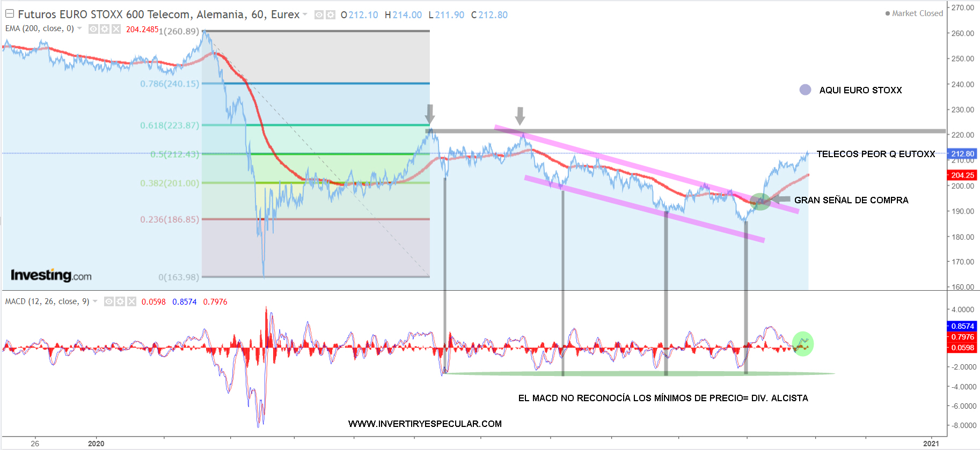Open EMA indicator settings gear
Screen dimensions: 980x450
pyautogui.click(x=105, y=29)
